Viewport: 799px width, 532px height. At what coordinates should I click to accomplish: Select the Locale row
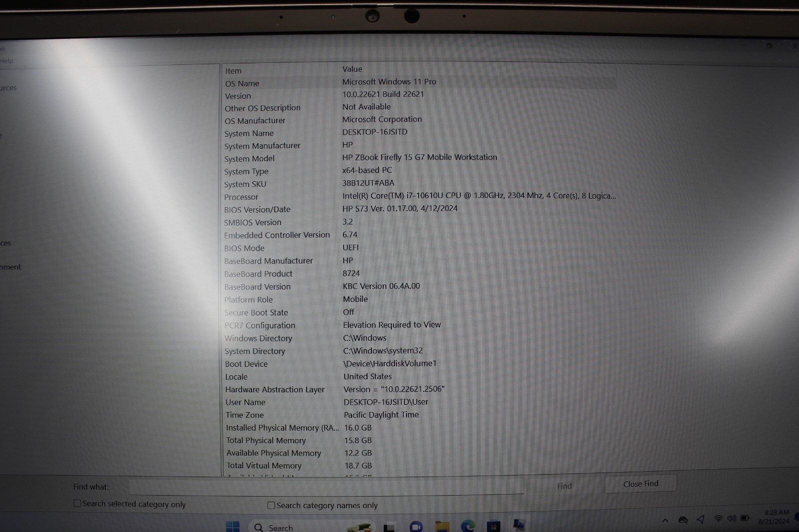click(419, 377)
